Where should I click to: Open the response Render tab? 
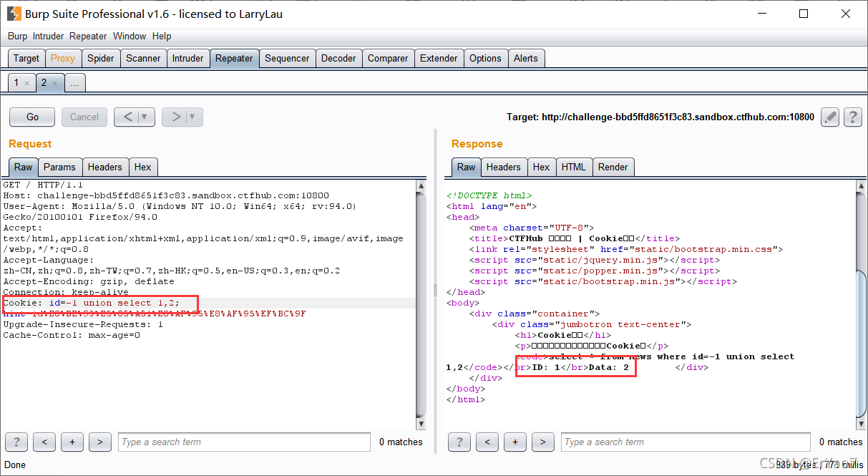(x=613, y=167)
